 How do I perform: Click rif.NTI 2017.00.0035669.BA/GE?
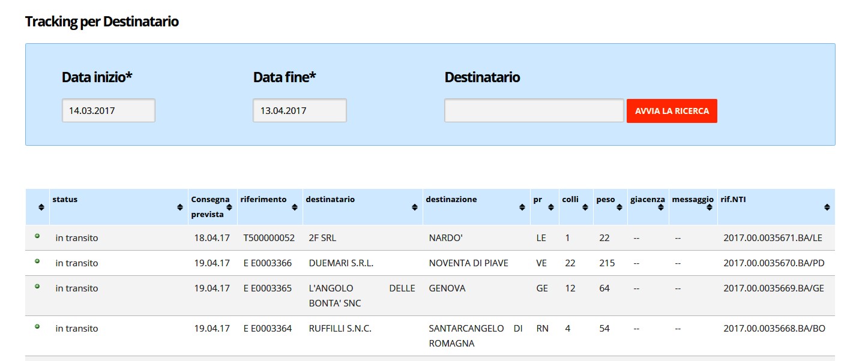(x=774, y=288)
